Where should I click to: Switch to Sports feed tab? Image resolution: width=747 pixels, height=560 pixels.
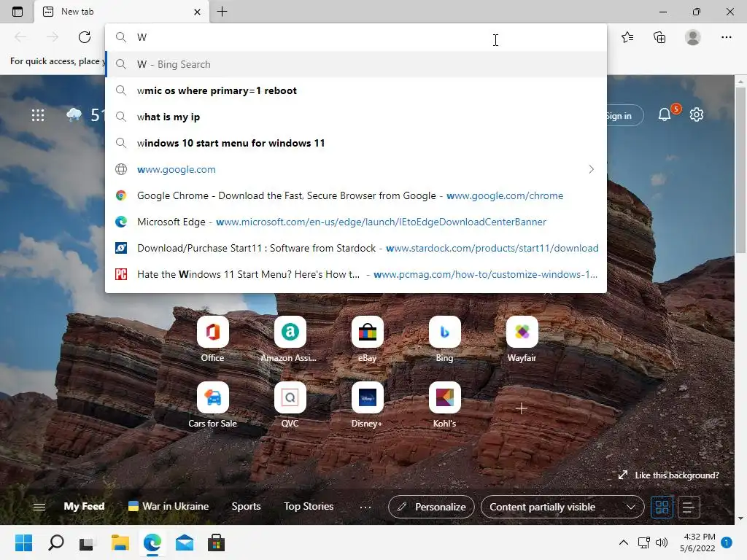coord(247,506)
